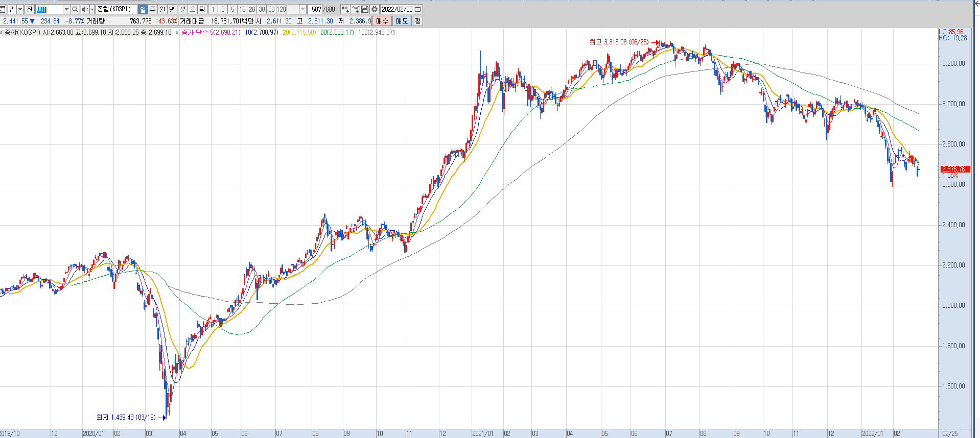The width and height of the screenshot is (980, 438).
Task: Click the 종합(KOSPI) name field in toolbar
Action: (x=116, y=9)
